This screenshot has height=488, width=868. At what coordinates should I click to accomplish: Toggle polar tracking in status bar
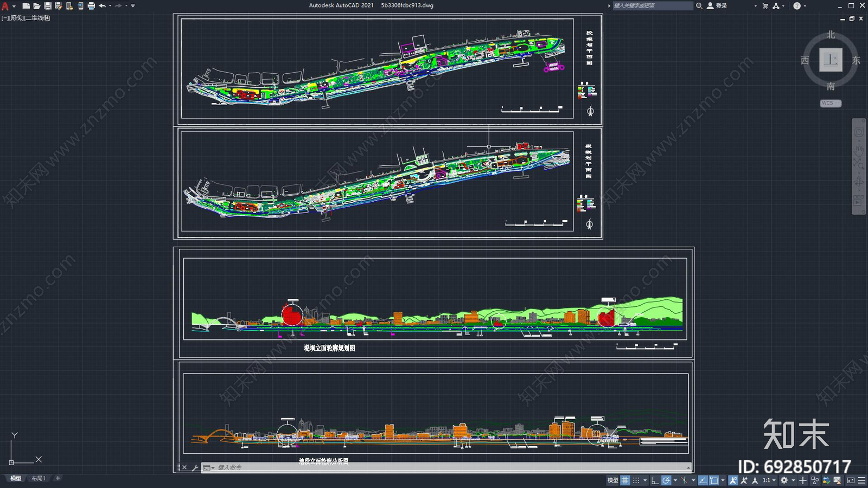[666, 480]
